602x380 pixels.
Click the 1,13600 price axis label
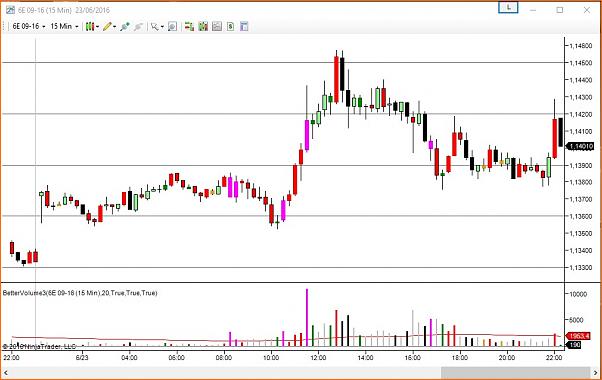coord(580,216)
